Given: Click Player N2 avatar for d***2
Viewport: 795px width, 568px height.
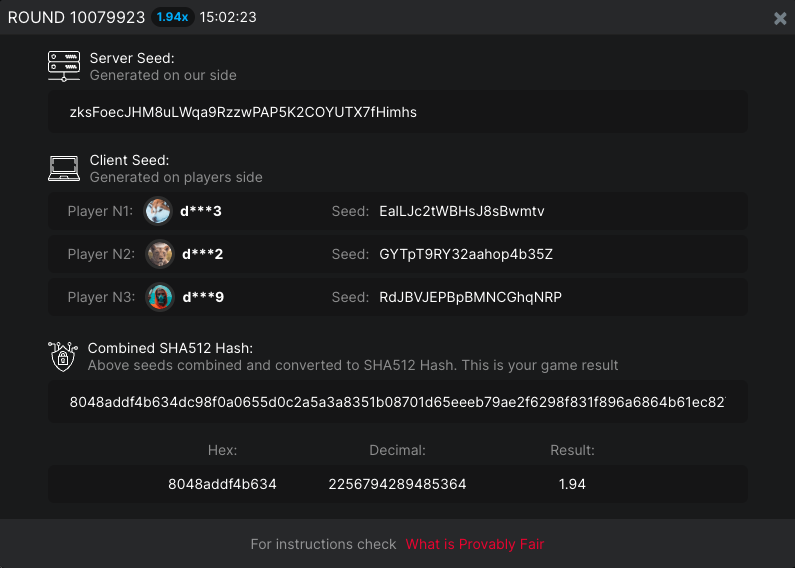Looking at the screenshot, I should pos(159,254).
